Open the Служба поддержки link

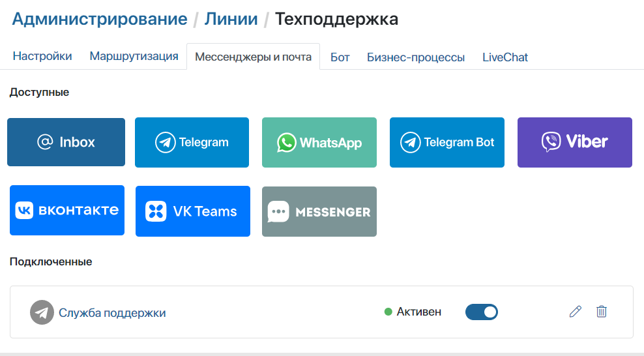pyautogui.click(x=112, y=313)
